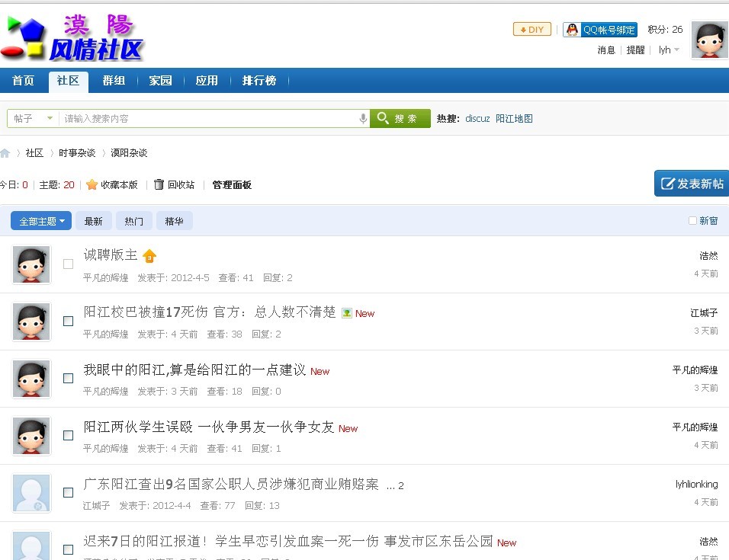Go to 首页 nav tab

point(23,80)
